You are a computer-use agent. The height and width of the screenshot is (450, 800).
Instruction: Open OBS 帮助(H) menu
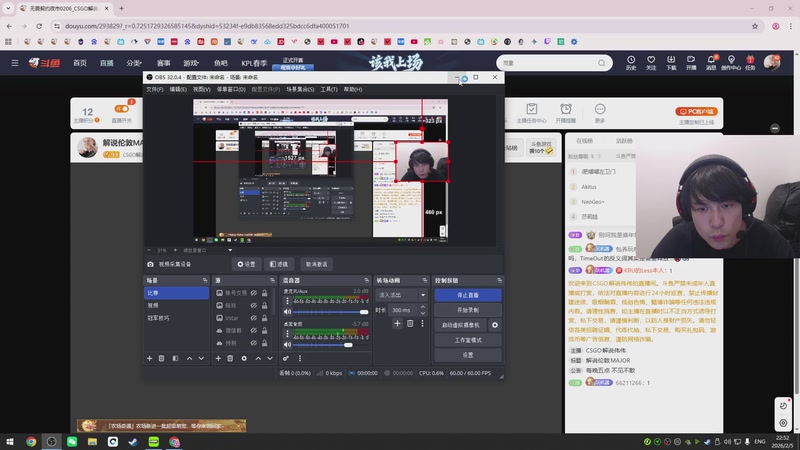click(353, 89)
